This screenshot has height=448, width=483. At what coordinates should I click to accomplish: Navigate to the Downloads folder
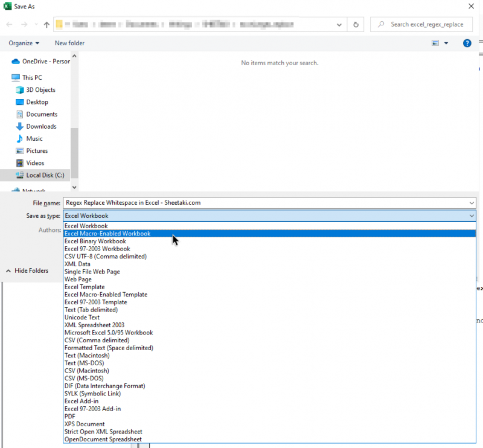[39, 126]
